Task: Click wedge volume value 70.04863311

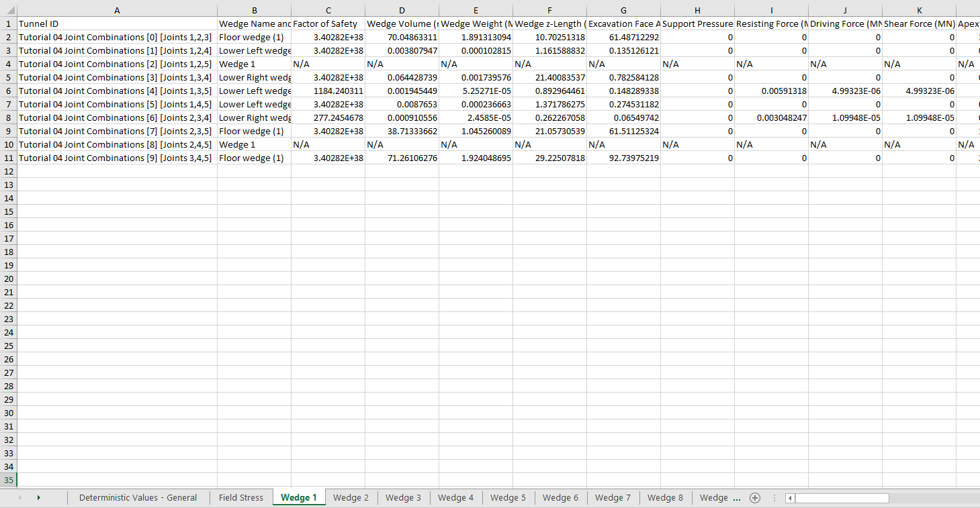Action: (x=402, y=37)
